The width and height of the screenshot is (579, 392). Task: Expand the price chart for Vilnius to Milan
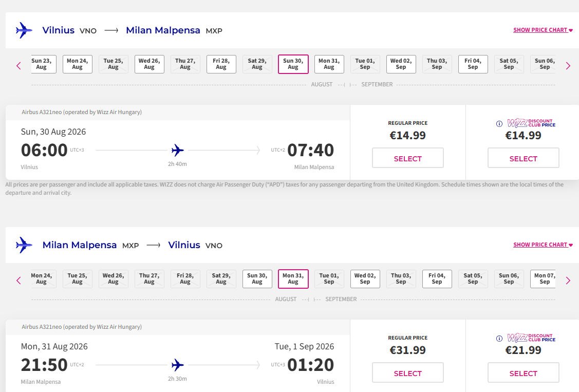point(543,30)
